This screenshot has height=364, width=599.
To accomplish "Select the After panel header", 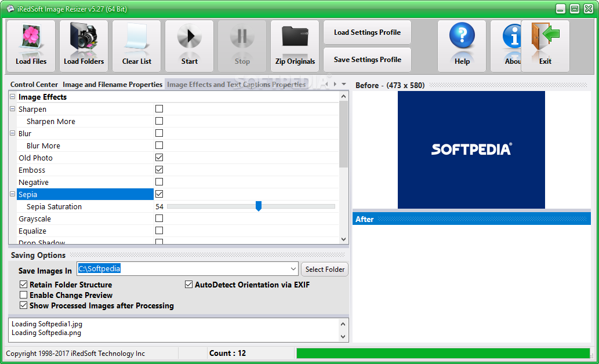I will 471,219.
